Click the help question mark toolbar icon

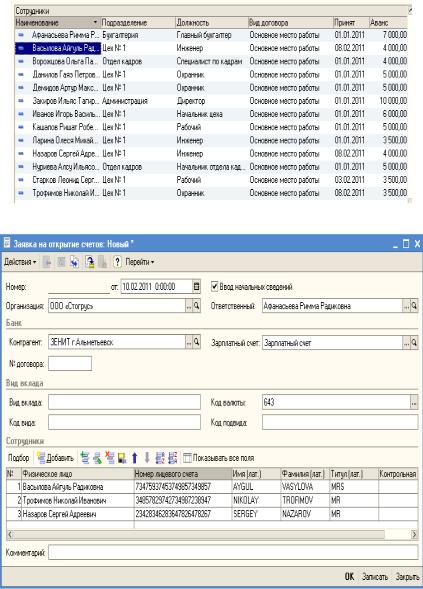tap(117, 262)
